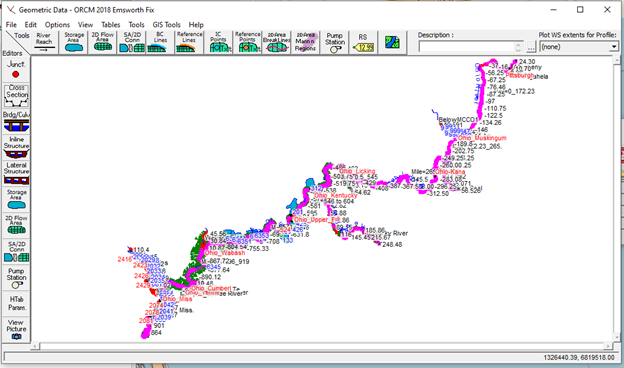Open the File menu
The image size is (624, 368).
click(x=11, y=25)
